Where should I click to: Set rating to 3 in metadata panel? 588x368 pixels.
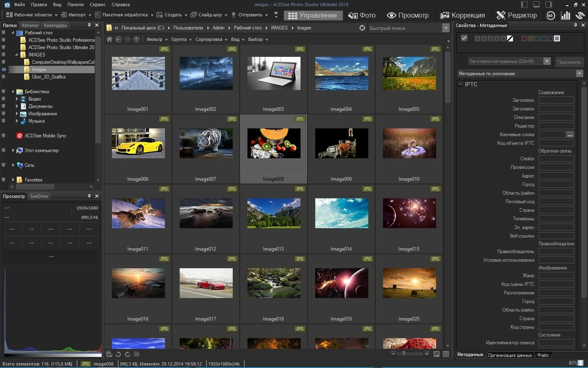[490, 38]
